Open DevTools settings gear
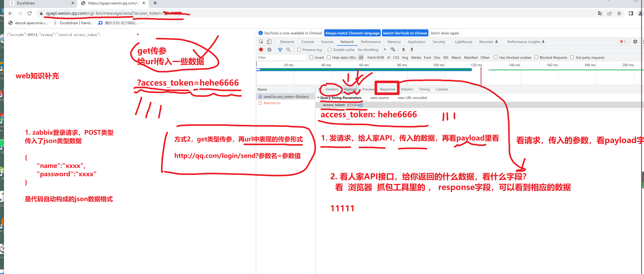Image resolution: width=644 pixels, height=274 pixels. tap(635, 42)
